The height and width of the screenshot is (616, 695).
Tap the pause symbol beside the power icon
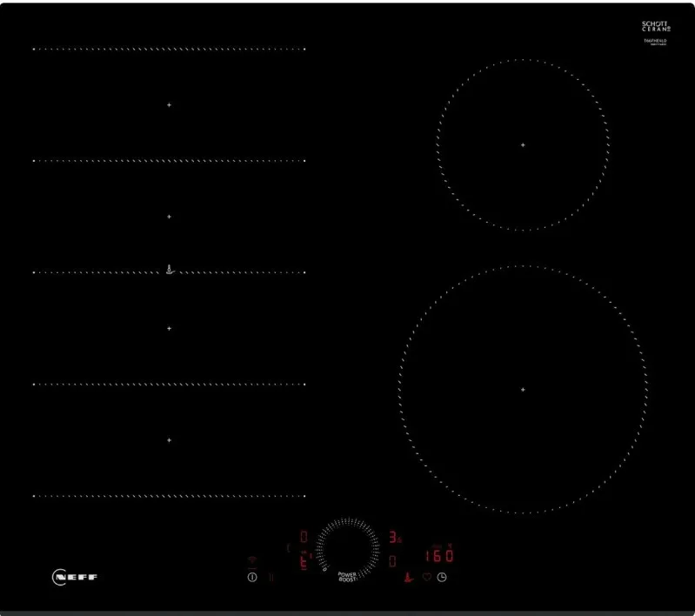pos(271,577)
